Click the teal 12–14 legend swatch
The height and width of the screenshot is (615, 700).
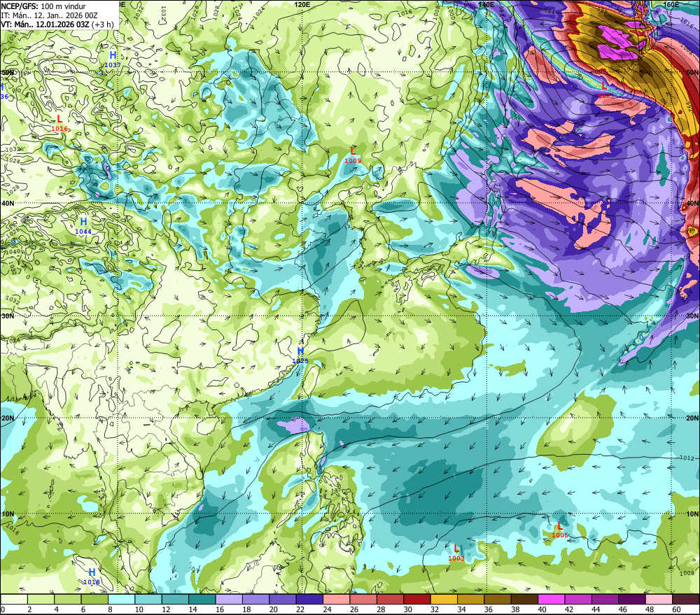pos(176,599)
